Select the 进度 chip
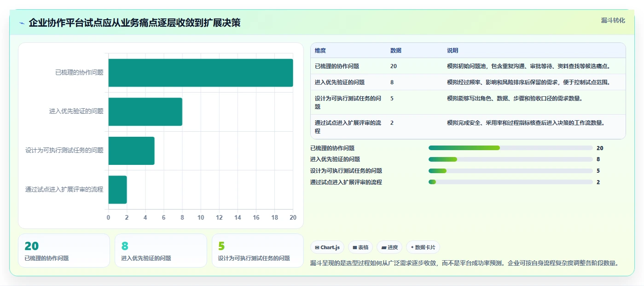This screenshot has width=644, height=286. (389, 247)
